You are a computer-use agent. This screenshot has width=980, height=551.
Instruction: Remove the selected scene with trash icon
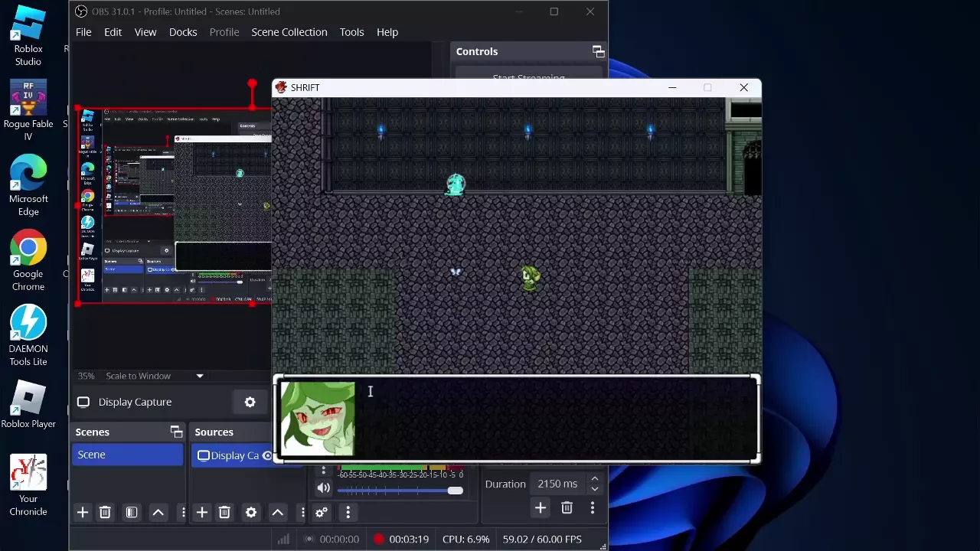[106, 513]
